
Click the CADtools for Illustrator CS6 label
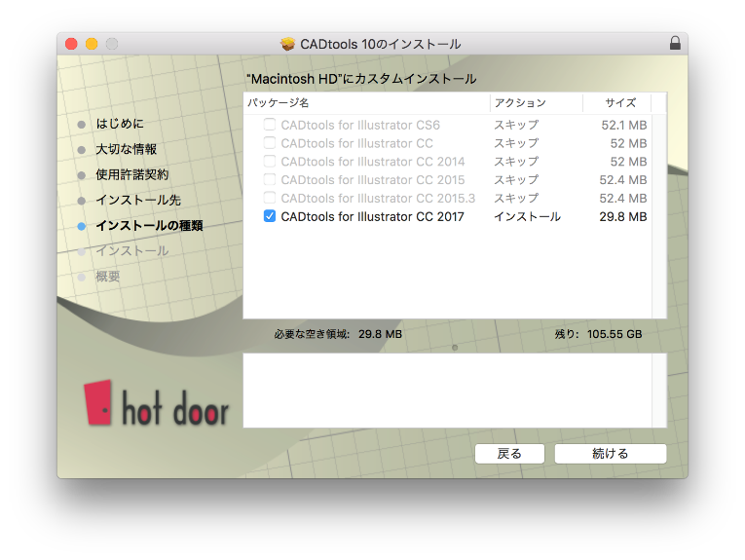point(360,125)
